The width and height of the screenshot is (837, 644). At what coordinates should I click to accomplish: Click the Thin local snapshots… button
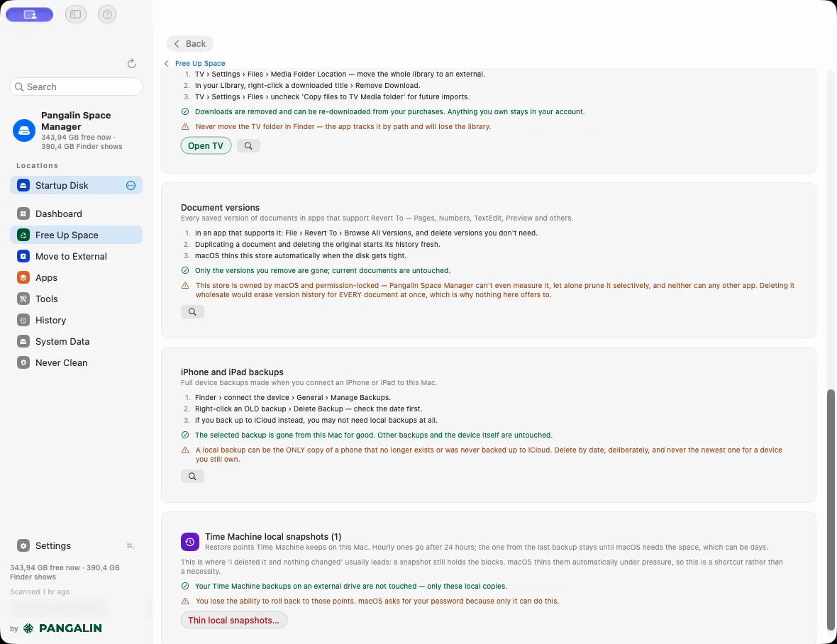tap(234, 621)
